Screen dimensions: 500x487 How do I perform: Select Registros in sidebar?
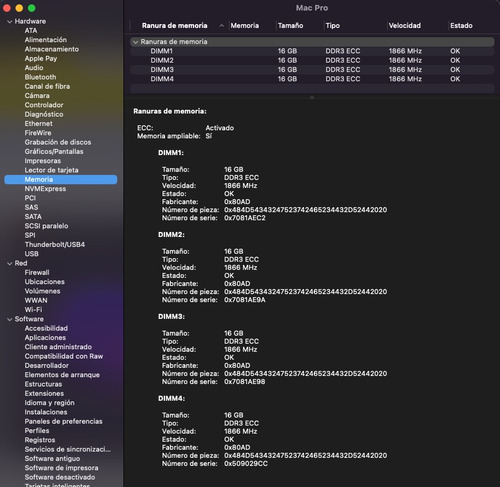[40, 440]
